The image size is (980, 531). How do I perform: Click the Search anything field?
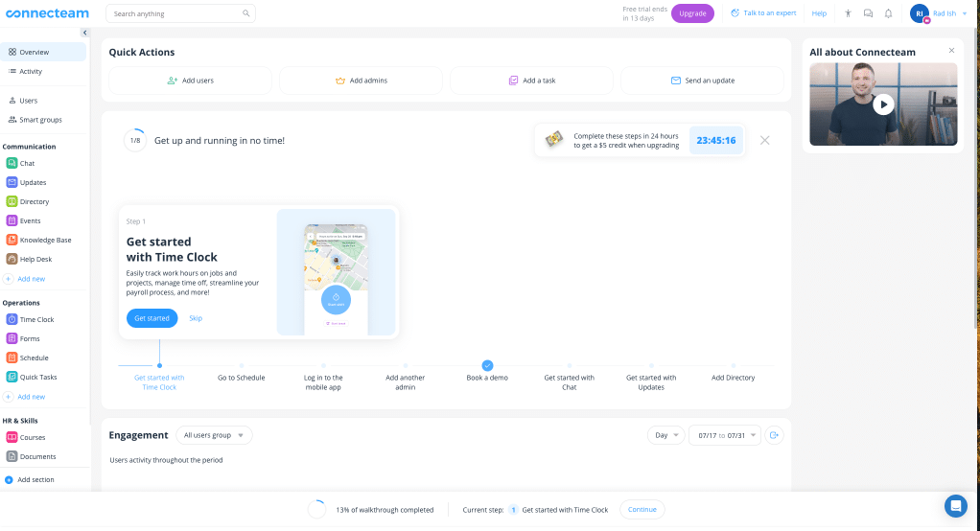tap(180, 13)
